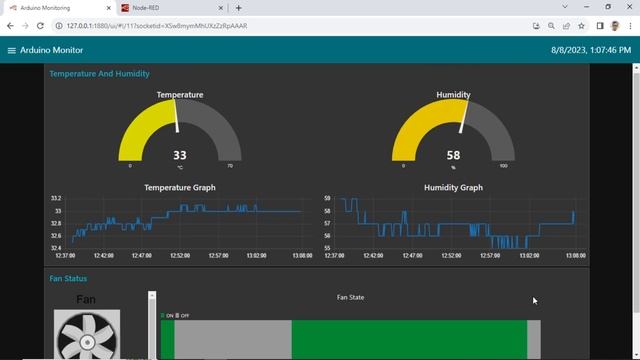Click the wide gray OFF segment in Fan State
Screen dimensions: 640x360
pyautogui.click(x=233, y=340)
